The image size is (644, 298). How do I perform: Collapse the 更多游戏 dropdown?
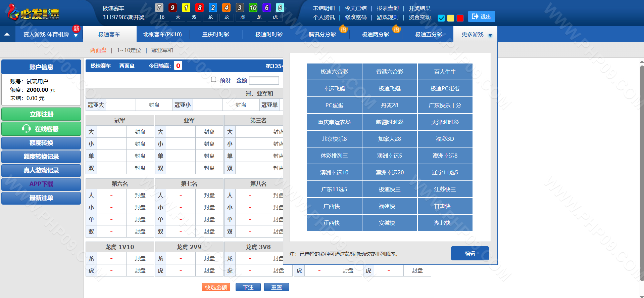coord(490,35)
